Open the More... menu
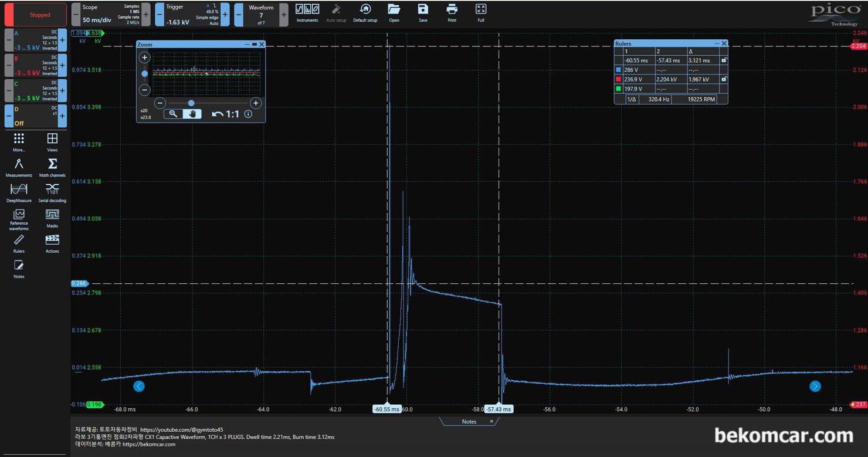This screenshot has width=868, height=457. click(x=19, y=141)
